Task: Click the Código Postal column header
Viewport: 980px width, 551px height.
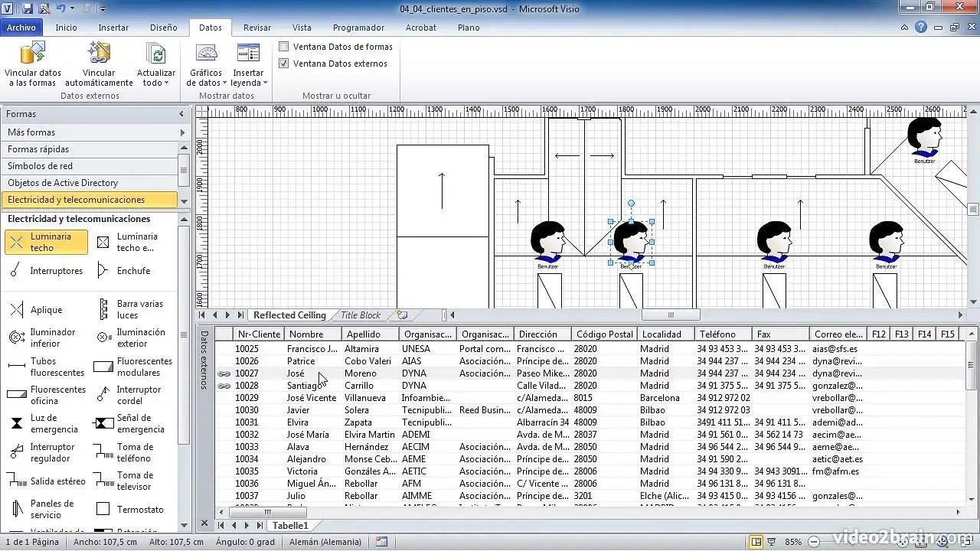Action: (x=605, y=334)
